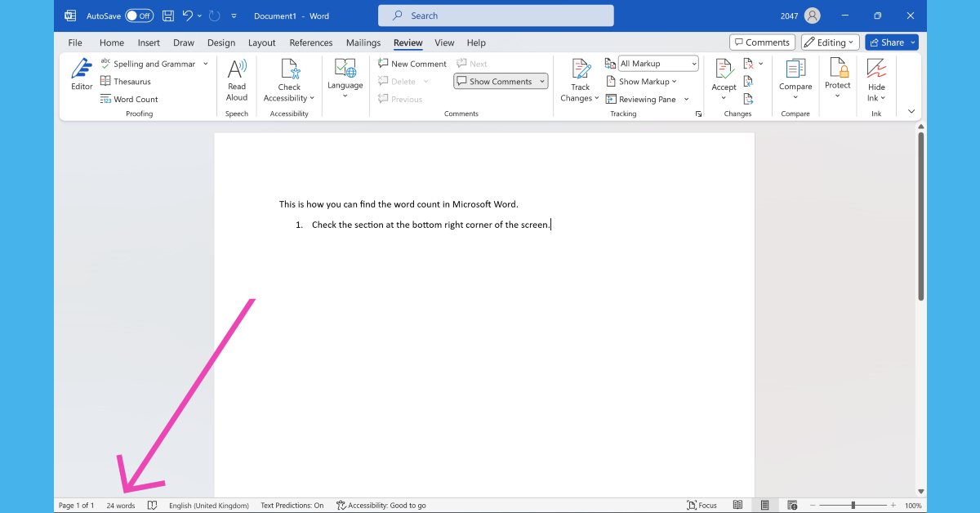Open the Language dropdown

[345, 78]
